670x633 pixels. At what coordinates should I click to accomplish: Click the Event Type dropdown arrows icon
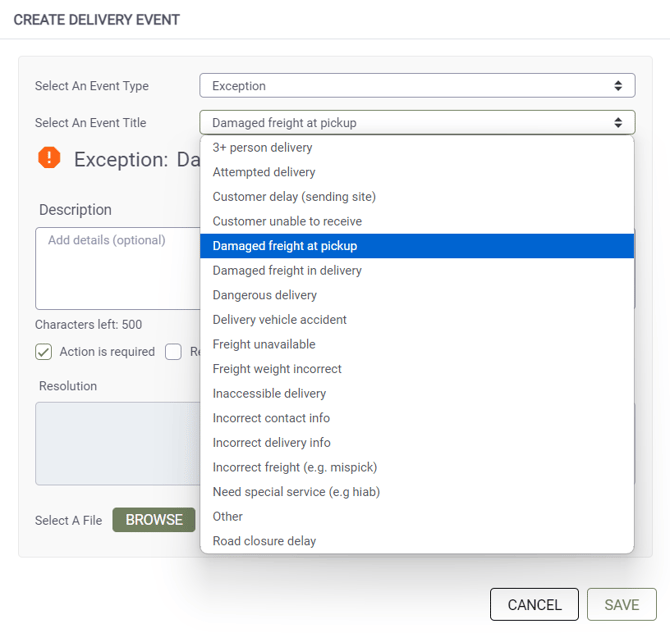coord(618,85)
